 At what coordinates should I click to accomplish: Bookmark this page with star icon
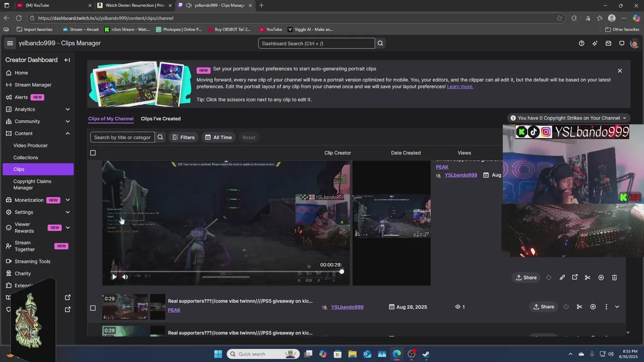(559, 18)
